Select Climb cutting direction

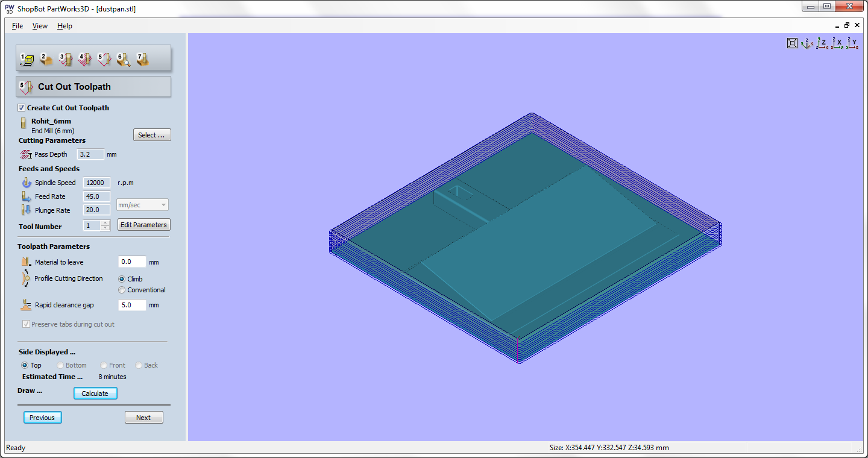pyautogui.click(x=122, y=279)
